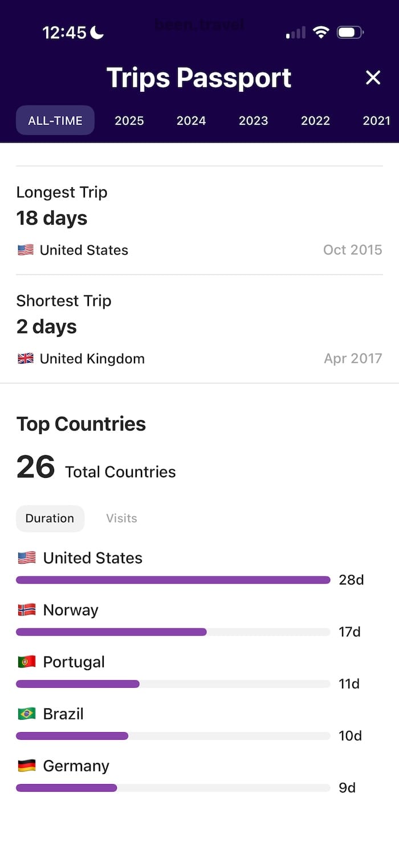
Task: Click the United Kingdom flag under Shortest Trip
Action: [25, 358]
